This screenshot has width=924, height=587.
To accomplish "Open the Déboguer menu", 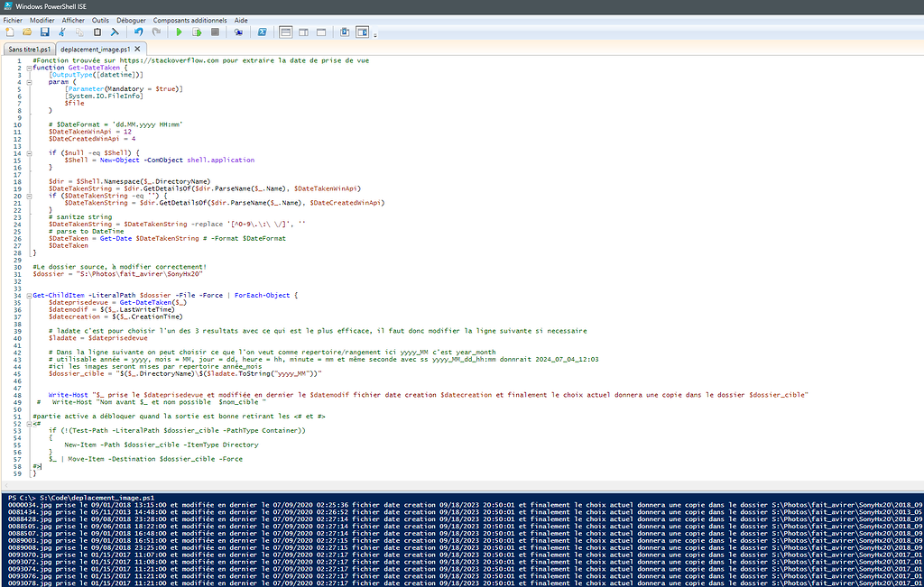I will tap(131, 20).
